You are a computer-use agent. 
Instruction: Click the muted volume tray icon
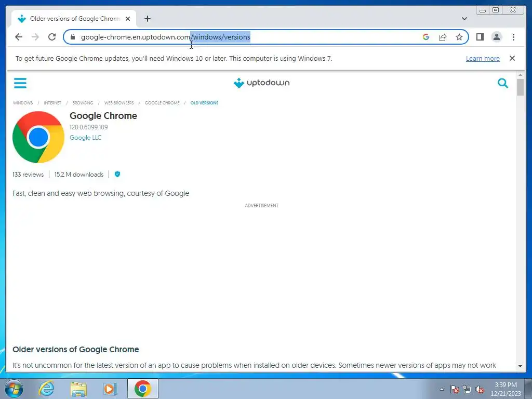[x=480, y=389]
